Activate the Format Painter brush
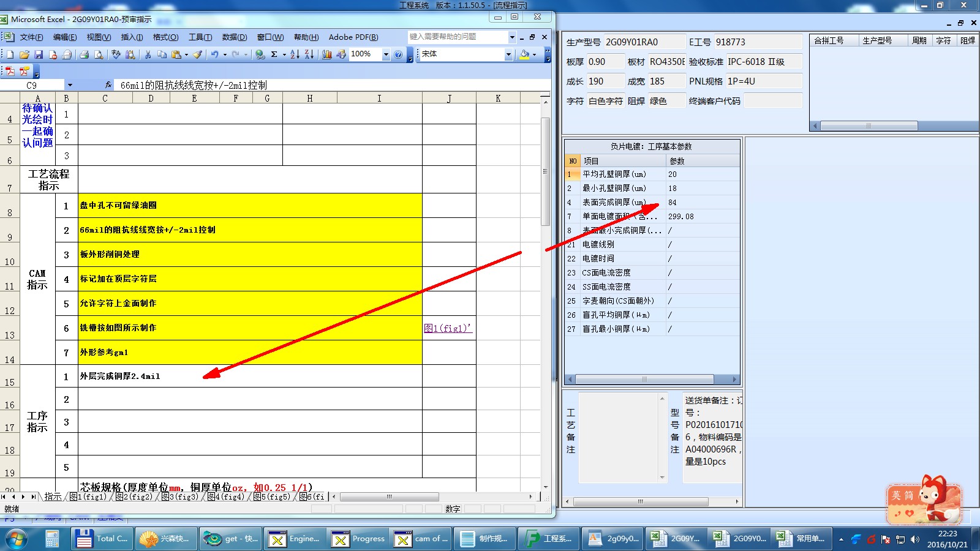Image resolution: width=980 pixels, height=551 pixels. 197,54
